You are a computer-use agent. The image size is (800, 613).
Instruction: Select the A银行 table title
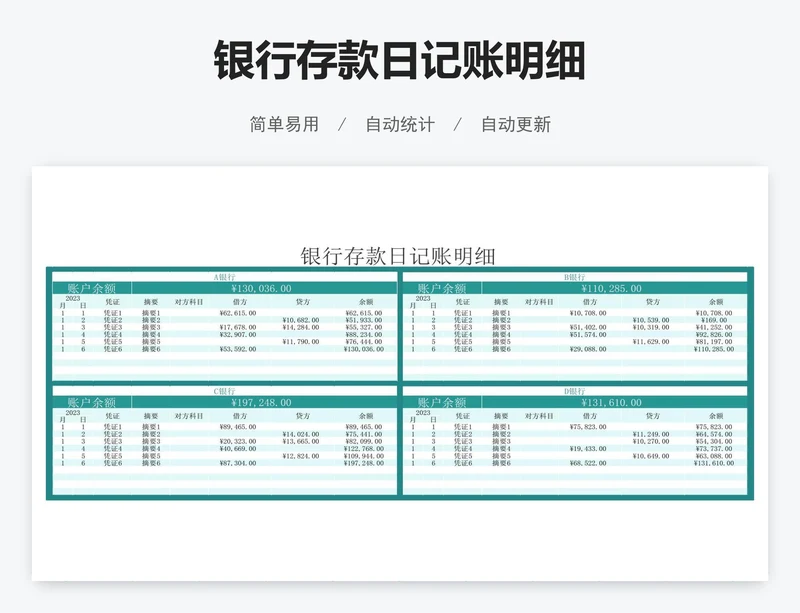[x=224, y=277]
